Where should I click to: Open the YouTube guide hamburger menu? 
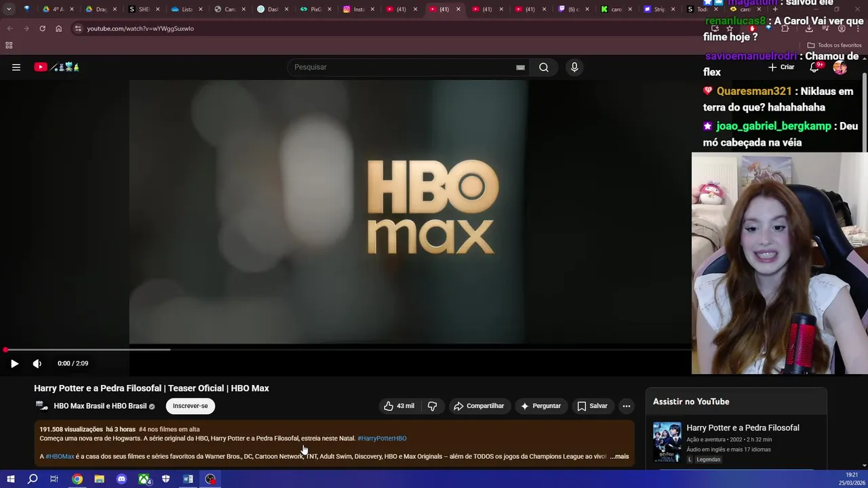click(x=16, y=67)
